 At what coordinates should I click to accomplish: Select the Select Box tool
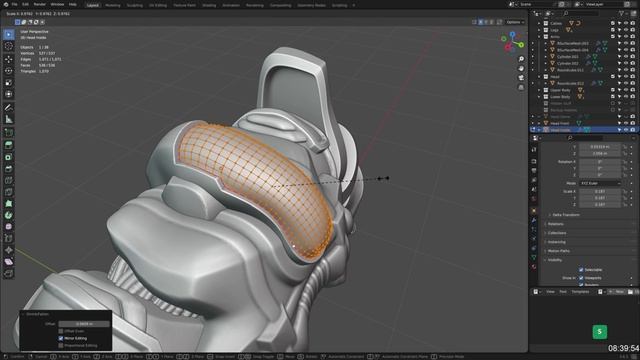[9, 34]
